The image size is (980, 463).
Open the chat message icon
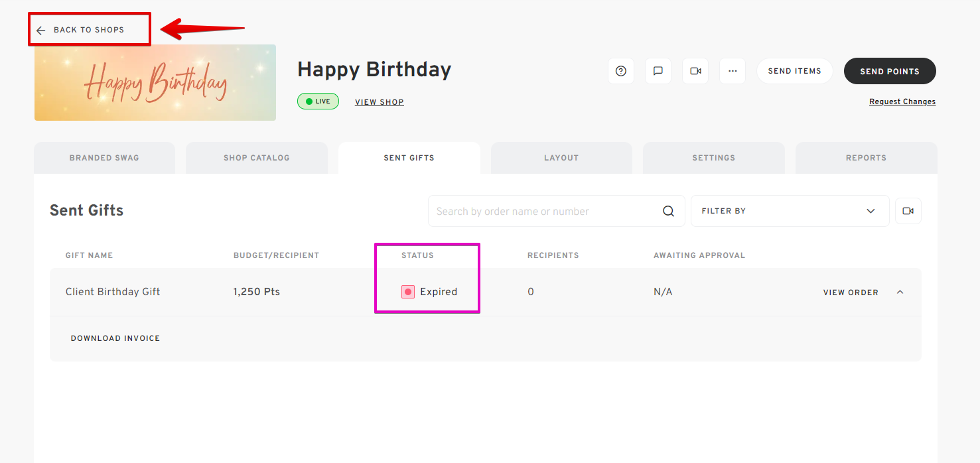coord(658,71)
